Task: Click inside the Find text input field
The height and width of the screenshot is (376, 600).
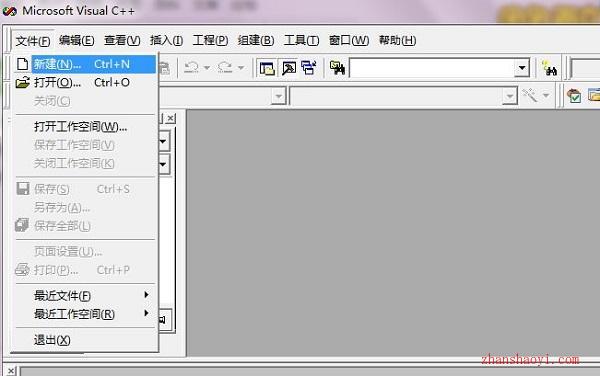Action: pos(432,68)
